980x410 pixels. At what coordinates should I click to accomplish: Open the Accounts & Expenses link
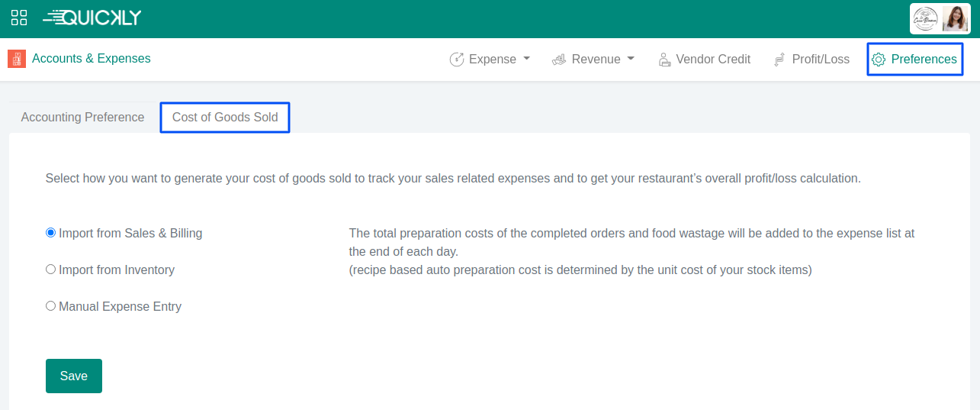tap(92, 59)
